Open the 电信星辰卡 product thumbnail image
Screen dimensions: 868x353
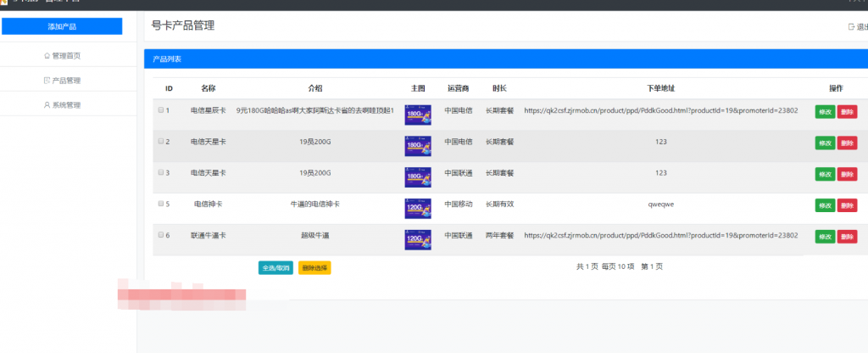[x=418, y=115]
